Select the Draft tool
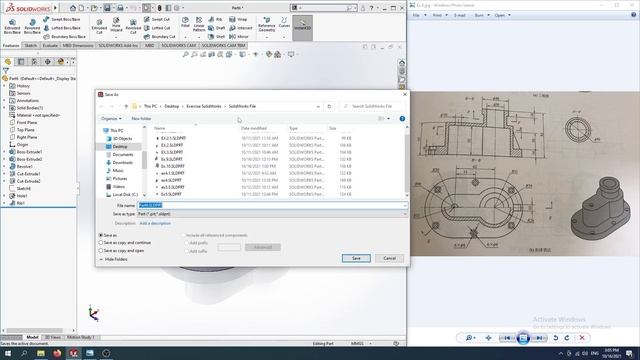The width and height of the screenshot is (640, 360). tap(217, 28)
